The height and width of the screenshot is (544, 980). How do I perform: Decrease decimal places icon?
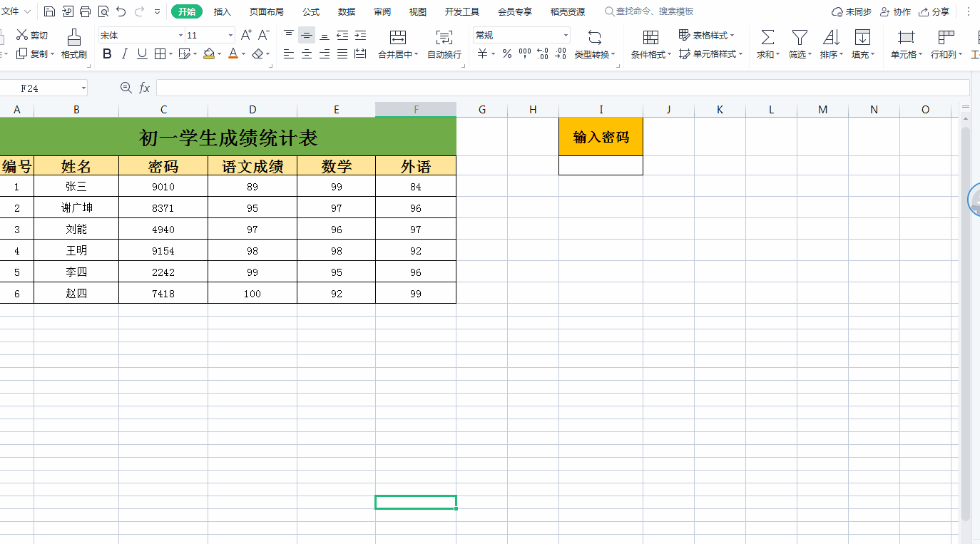[x=561, y=53]
